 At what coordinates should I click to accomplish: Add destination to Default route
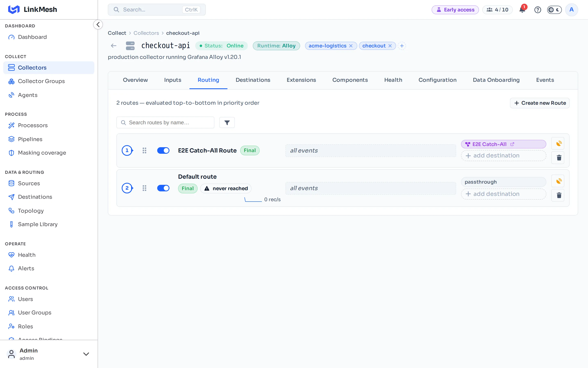tap(503, 194)
